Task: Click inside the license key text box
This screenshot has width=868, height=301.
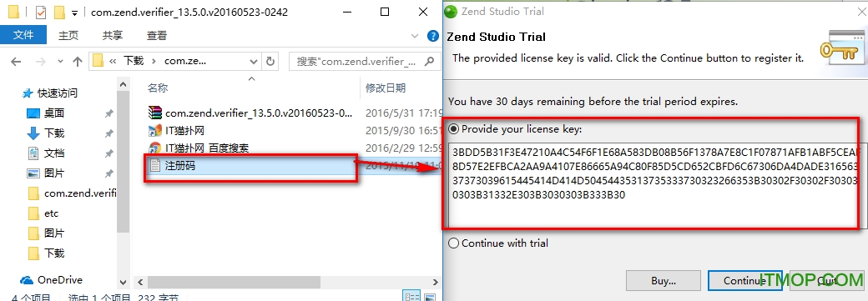Action: [654, 185]
